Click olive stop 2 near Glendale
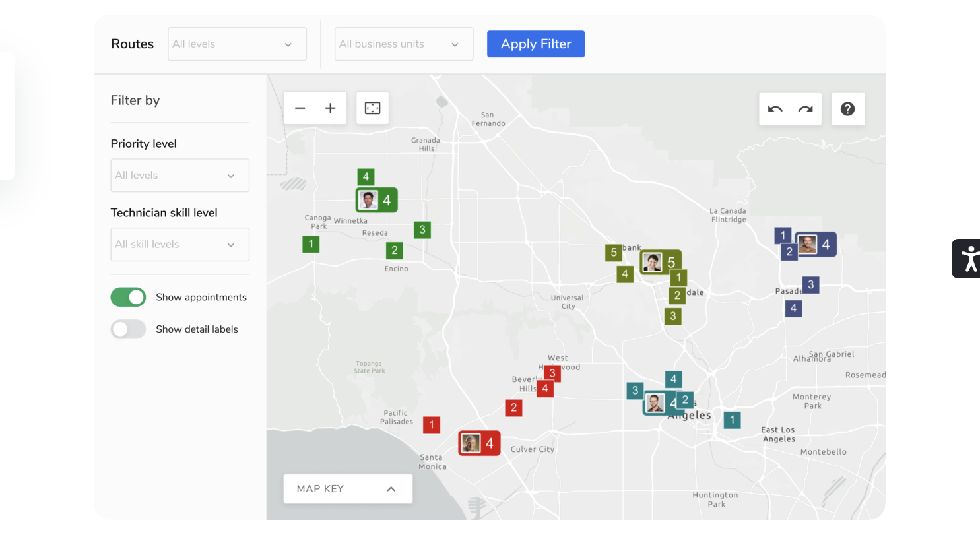The width and height of the screenshot is (980, 545). click(677, 296)
